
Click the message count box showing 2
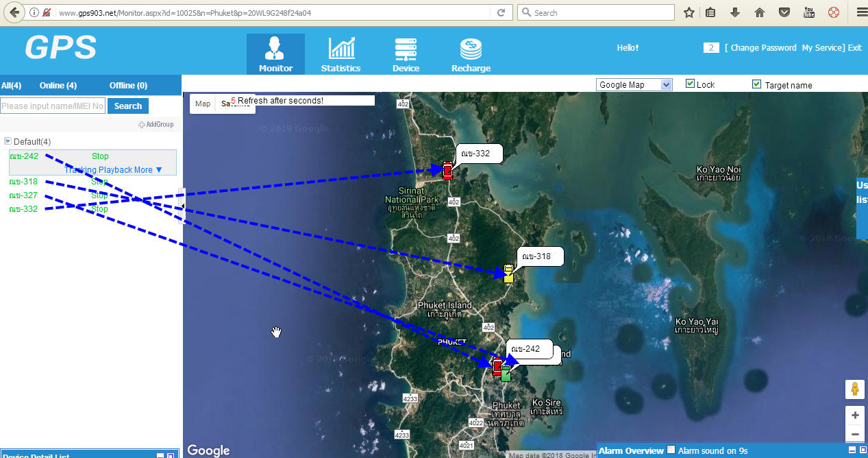[711, 48]
